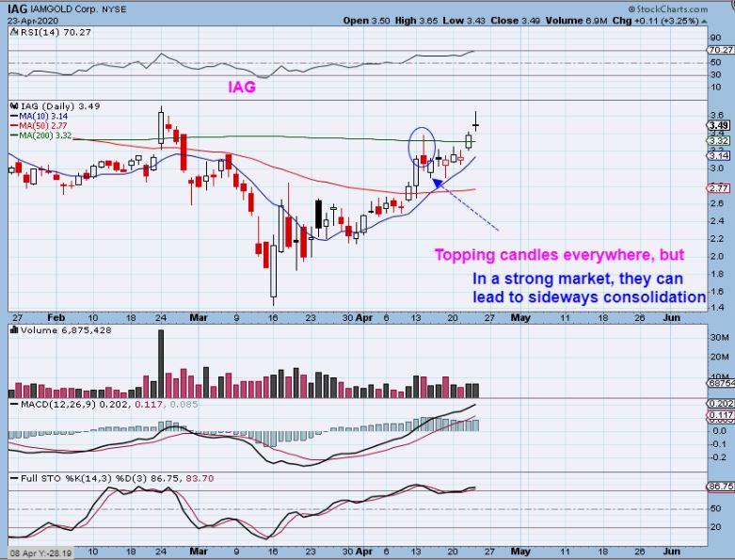Click the small up-triangle after the Chg value
The image size is (735, 560).
(x=705, y=22)
